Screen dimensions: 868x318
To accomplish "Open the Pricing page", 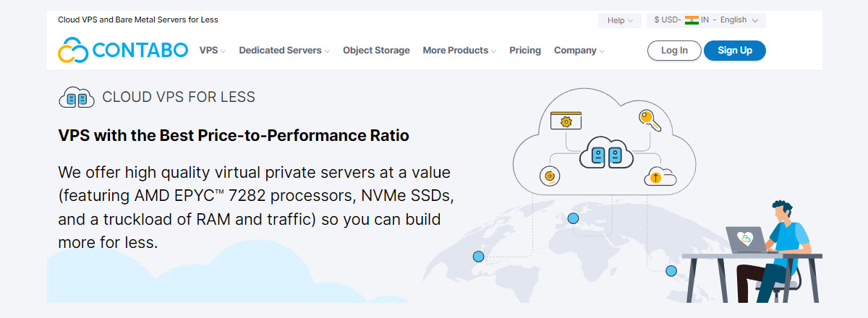I will click(x=525, y=51).
